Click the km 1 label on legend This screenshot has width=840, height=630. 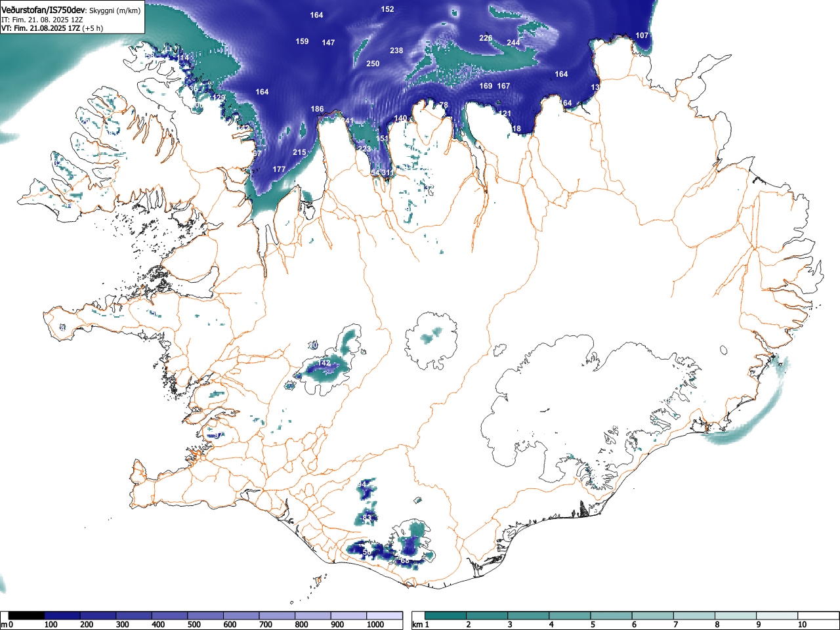421,625
